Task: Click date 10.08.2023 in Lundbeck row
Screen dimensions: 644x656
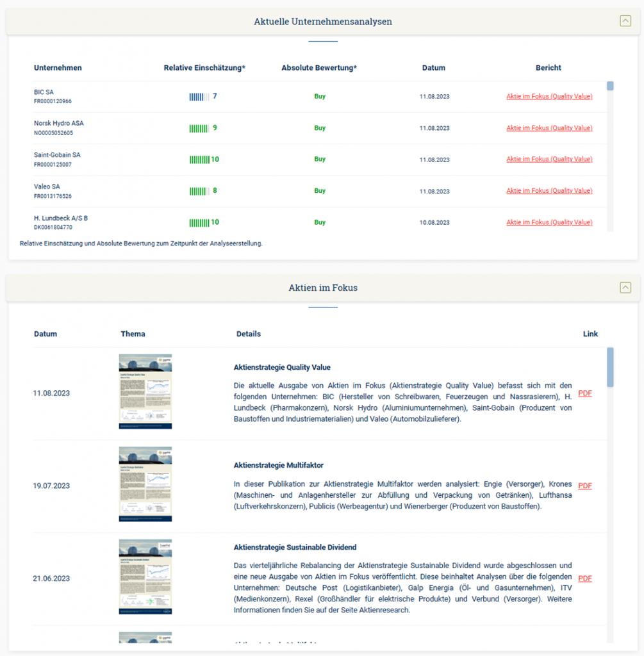Action: (x=434, y=222)
